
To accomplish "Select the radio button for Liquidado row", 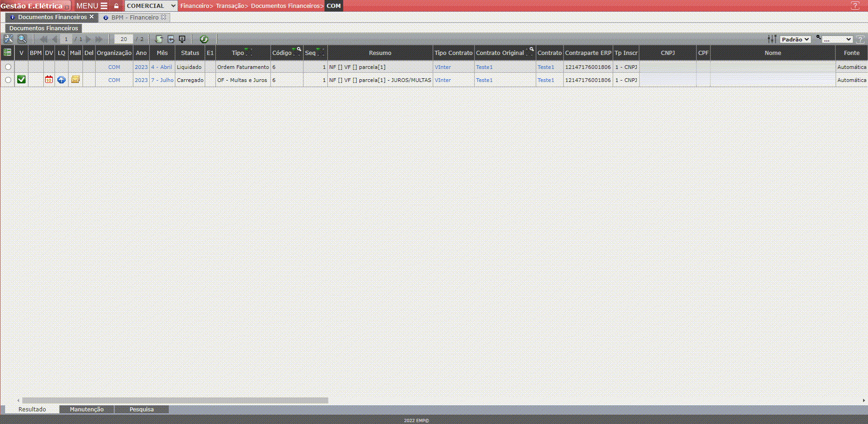I will [8, 67].
